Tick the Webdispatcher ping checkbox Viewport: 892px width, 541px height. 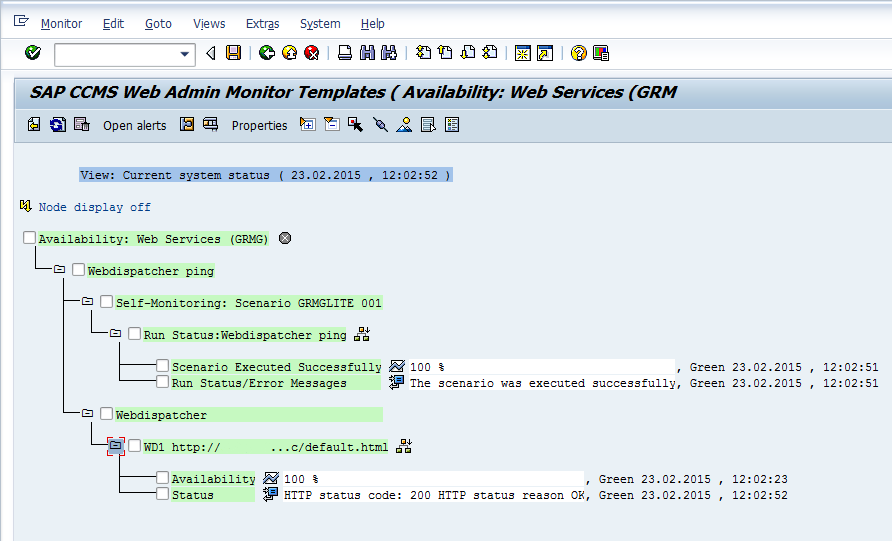[x=79, y=269]
